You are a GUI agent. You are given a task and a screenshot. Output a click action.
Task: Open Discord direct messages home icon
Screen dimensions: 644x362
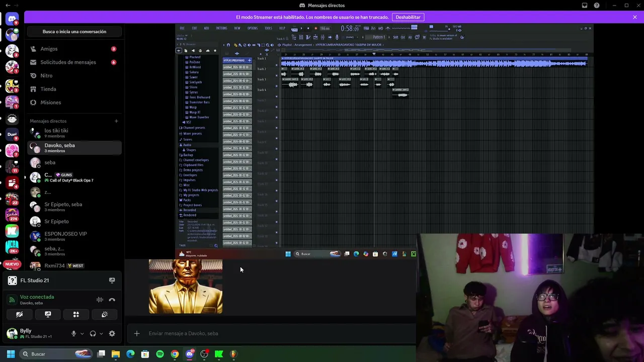(x=12, y=19)
